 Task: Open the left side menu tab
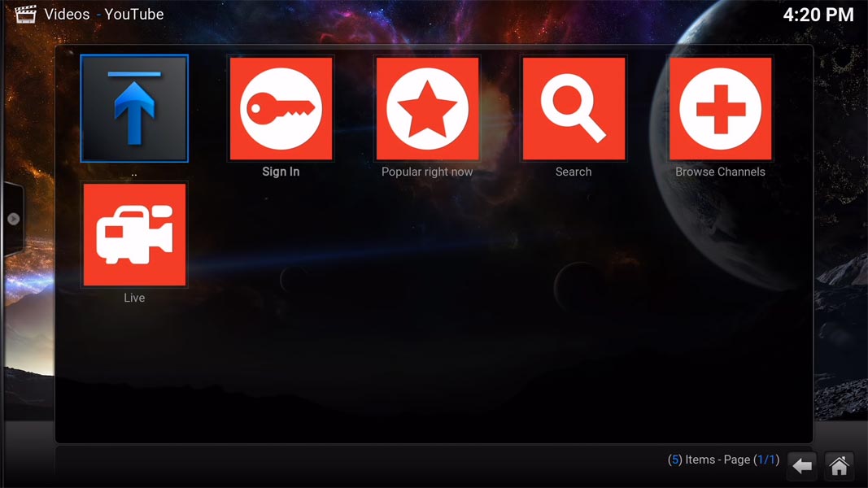(13, 219)
